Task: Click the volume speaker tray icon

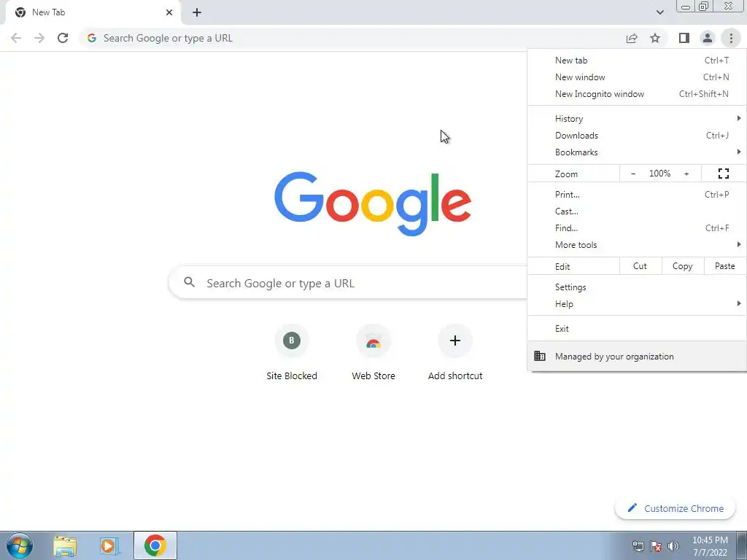Action: pos(673,547)
